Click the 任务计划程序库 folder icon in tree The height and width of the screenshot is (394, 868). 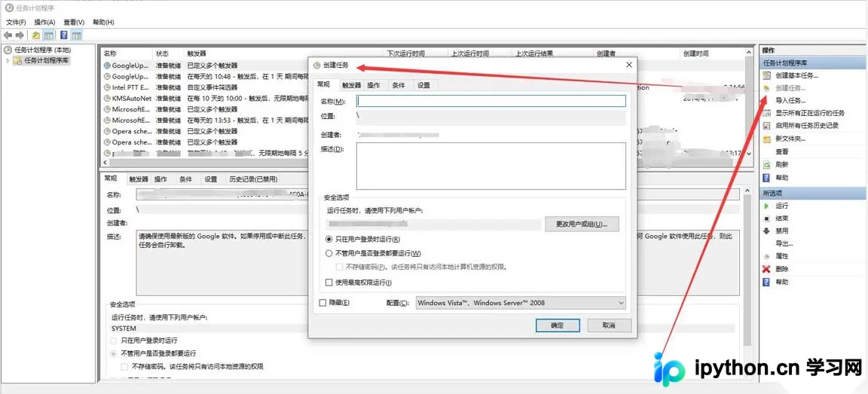18,60
